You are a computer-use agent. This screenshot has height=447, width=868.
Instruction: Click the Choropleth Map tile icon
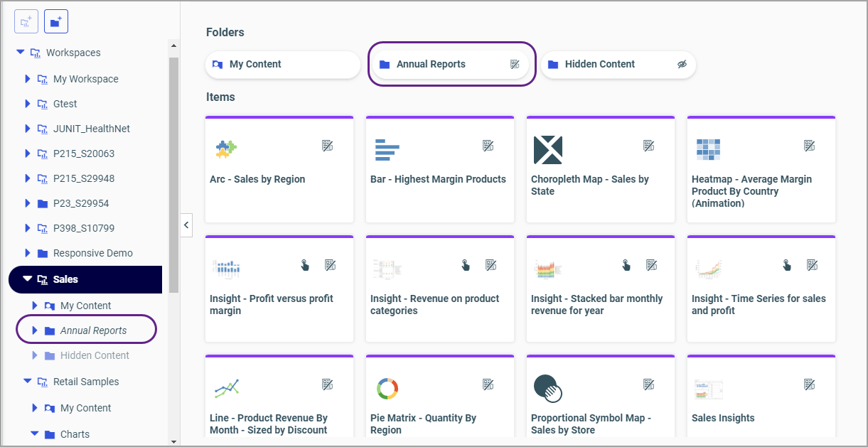tap(547, 149)
